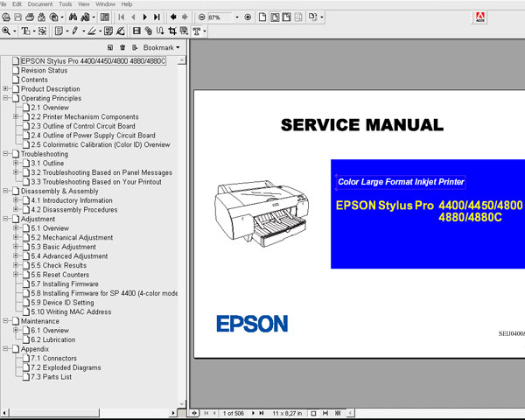Jump to last page toolbar button
Image resolution: width=525 pixels, height=420 pixels.
click(157, 17)
